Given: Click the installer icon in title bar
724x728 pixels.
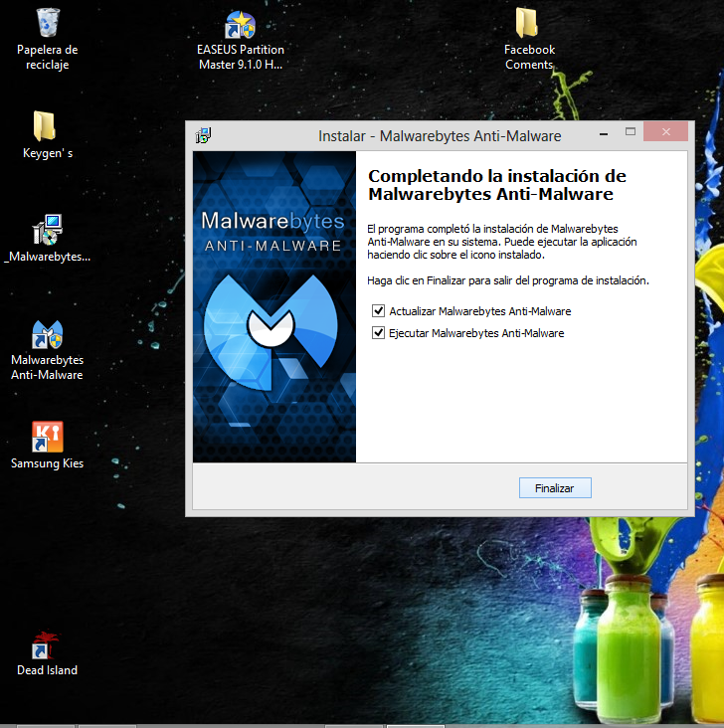Looking at the screenshot, I should tap(204, 135).
